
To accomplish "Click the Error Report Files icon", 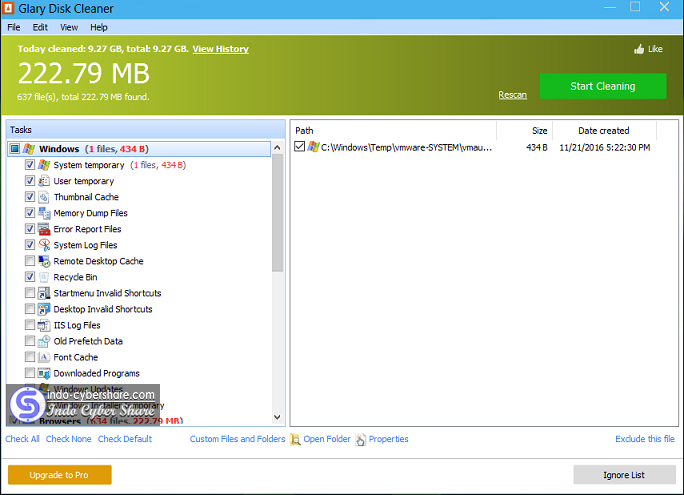I will [44, 229].
